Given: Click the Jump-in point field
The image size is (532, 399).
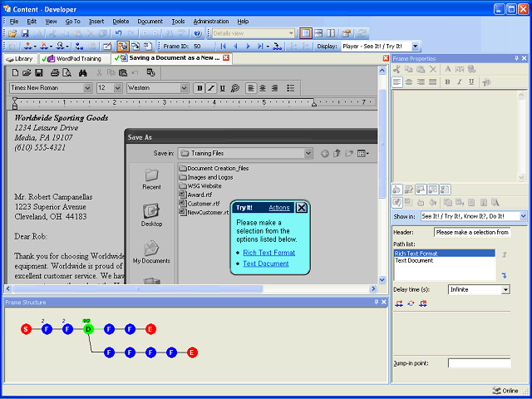Looking at the screenshot, I should pyautogui.click(x=479, y=363).
